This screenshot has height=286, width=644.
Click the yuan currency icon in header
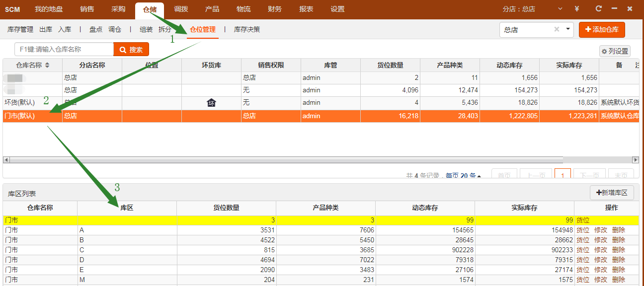pyautogui.click(x=576, y=9)
